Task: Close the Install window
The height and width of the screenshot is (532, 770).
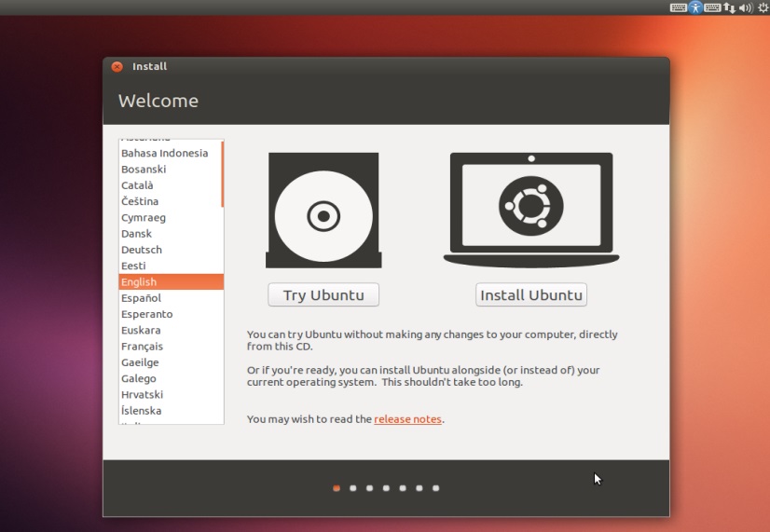Action: pyautogui.click(x=117, y=67)
